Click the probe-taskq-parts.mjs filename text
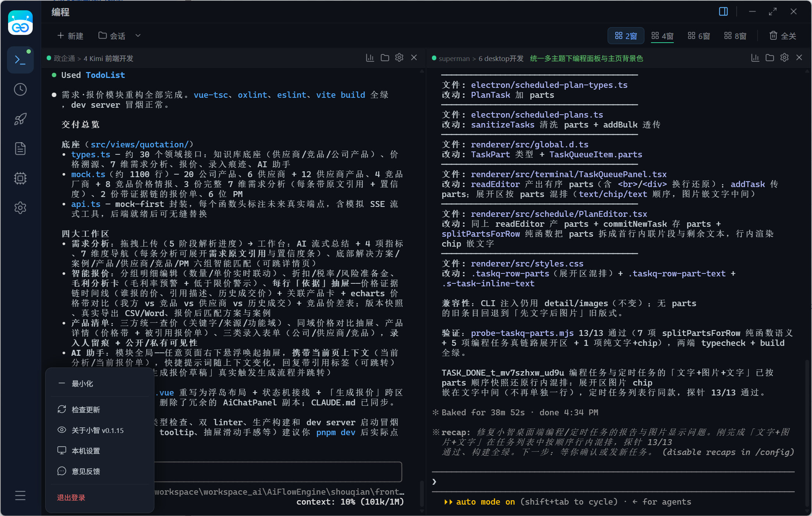 (522, 333)
